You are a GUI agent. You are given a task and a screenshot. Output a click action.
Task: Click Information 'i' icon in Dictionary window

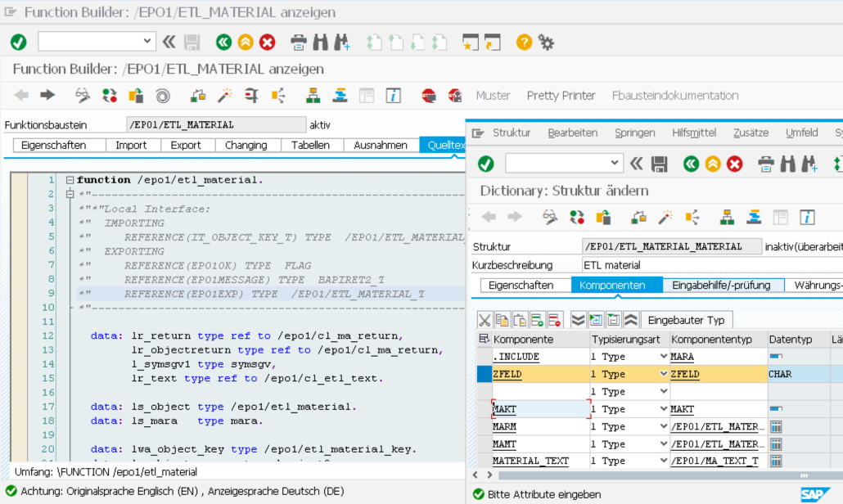(807, 217)
